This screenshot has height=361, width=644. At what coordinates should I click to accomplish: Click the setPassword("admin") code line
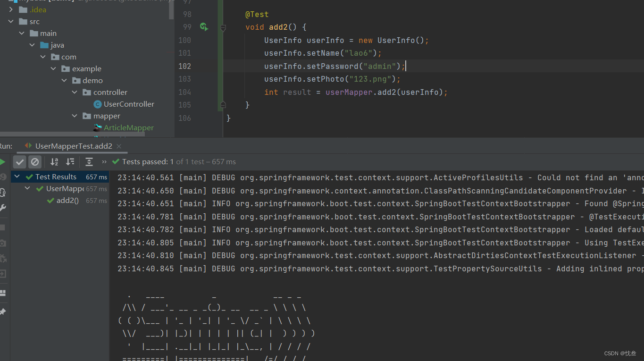[x=335, y=66]
